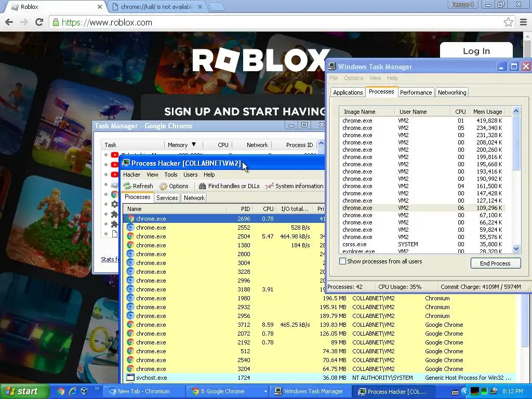Expand the Google Chrome taskbar group dropdown arrow
Screen dimensions: 532x399
point(265,392)
